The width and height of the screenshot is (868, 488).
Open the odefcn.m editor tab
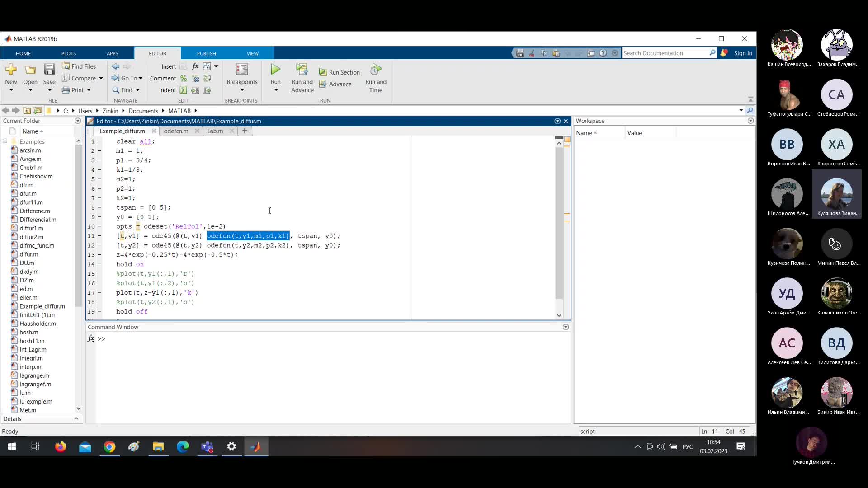pos(176,131)
